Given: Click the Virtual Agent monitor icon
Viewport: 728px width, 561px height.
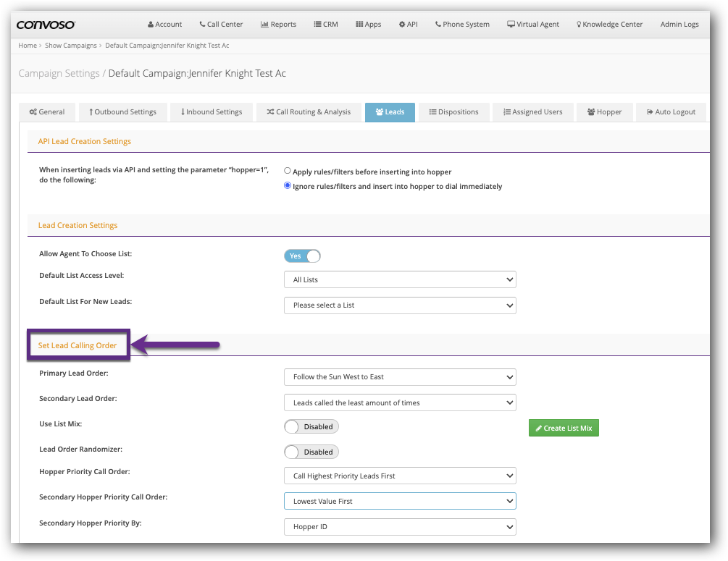Looking at the screenshot, I should 511,24.
